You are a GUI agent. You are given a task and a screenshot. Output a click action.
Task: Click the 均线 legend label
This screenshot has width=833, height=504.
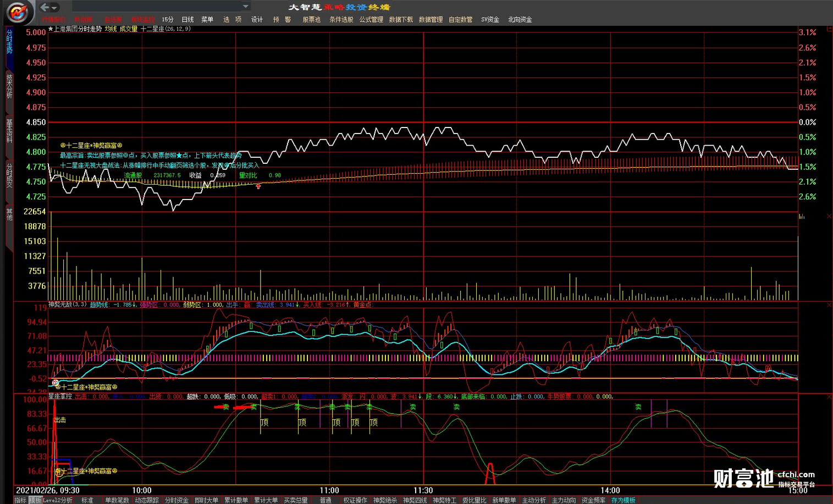tap(111, 29)
